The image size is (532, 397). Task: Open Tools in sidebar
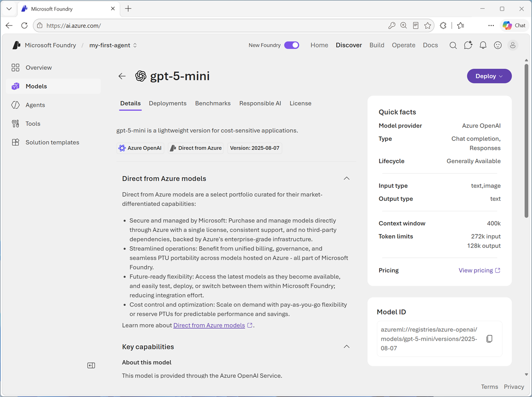(53, 124)
